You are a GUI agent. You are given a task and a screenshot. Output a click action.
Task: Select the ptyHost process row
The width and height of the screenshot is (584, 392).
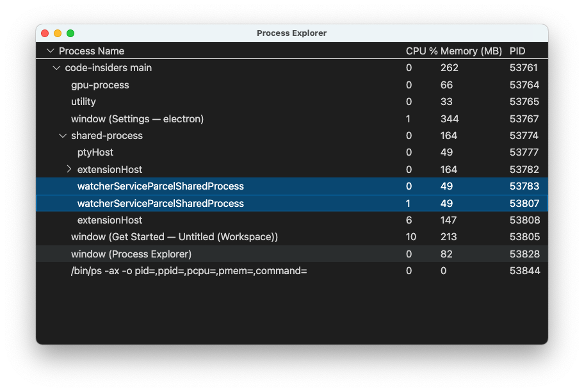pos(95,152)
